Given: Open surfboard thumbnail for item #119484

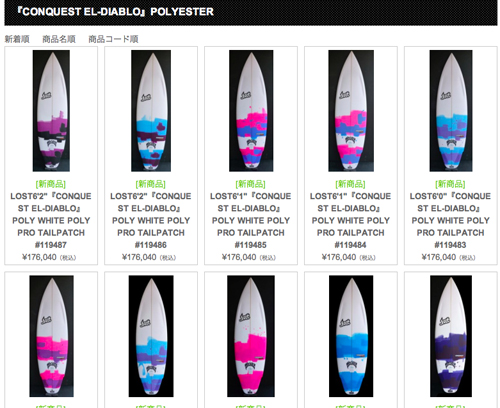Looking at the screenshot, I should pos(351,111).
